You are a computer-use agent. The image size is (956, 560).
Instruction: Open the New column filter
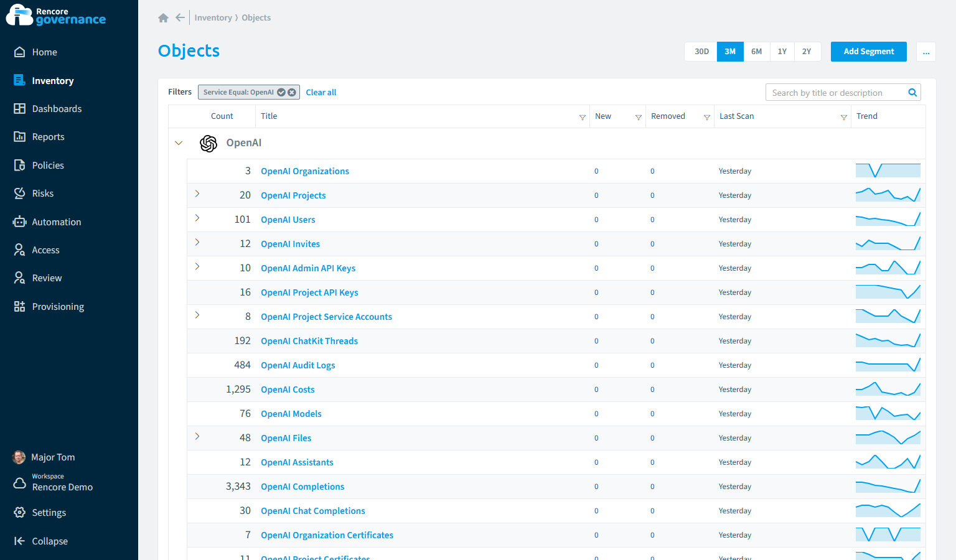pos(639,117)
